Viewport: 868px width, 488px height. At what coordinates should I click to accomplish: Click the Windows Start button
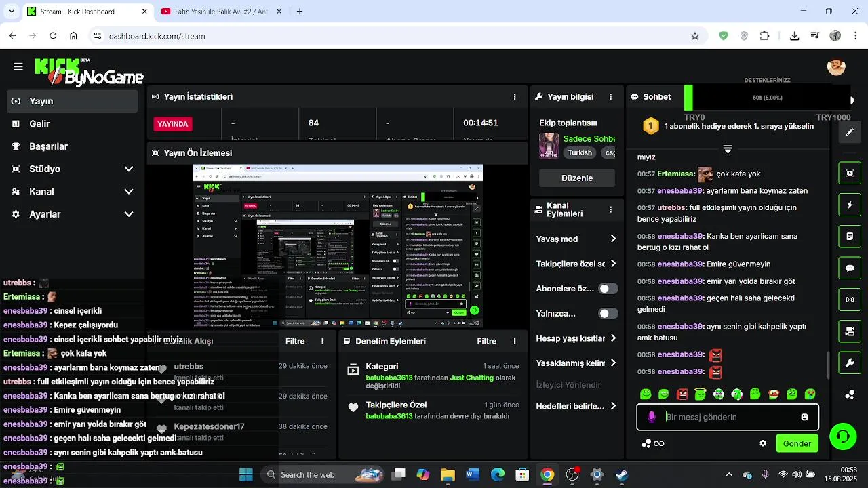[246, 474]
